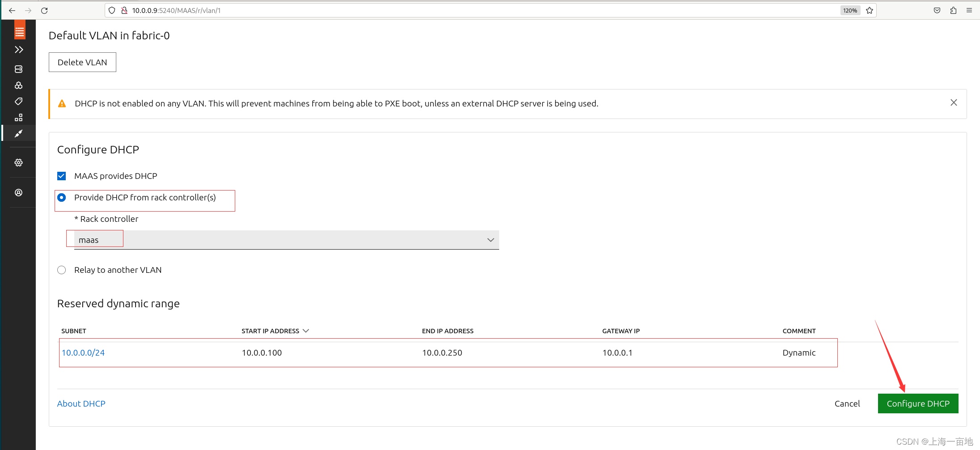Click the COMMENT column header

799,331
